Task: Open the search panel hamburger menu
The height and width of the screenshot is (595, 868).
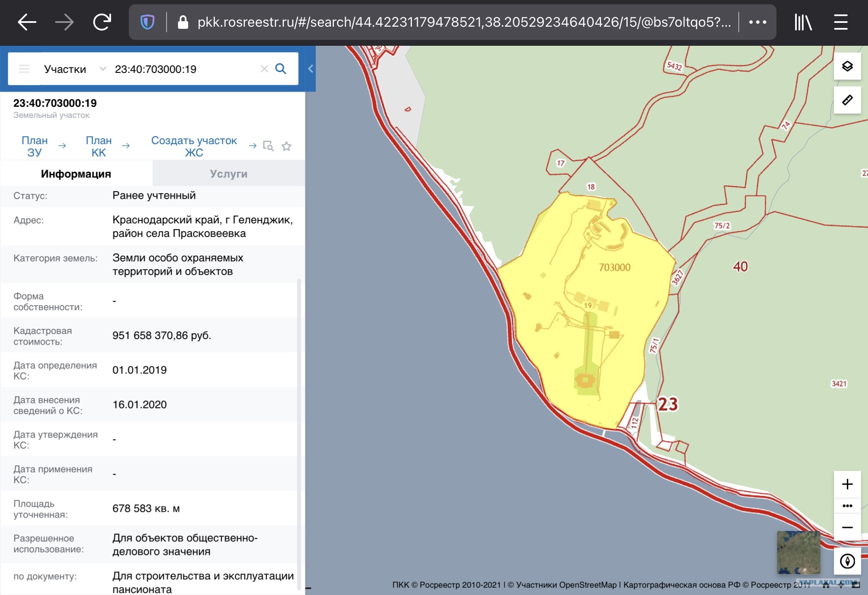Action: [x=24, y=69]
